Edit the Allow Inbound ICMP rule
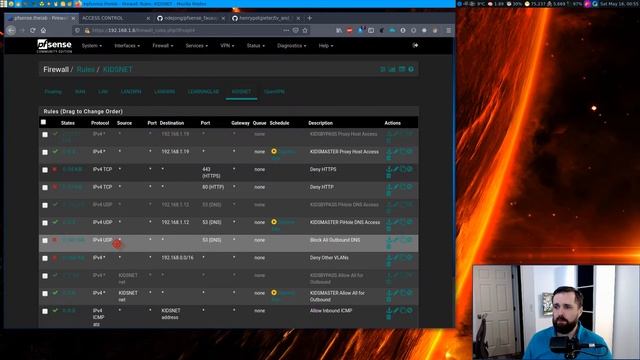 pyautogui.click(x=396, y=310)
